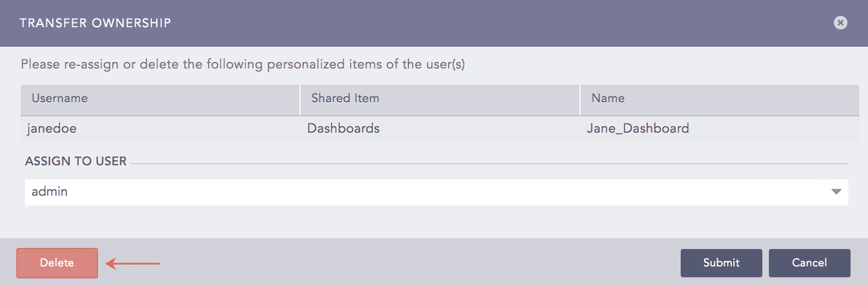Select the Jane_Dashboard name entry

[x=638, y=129]
